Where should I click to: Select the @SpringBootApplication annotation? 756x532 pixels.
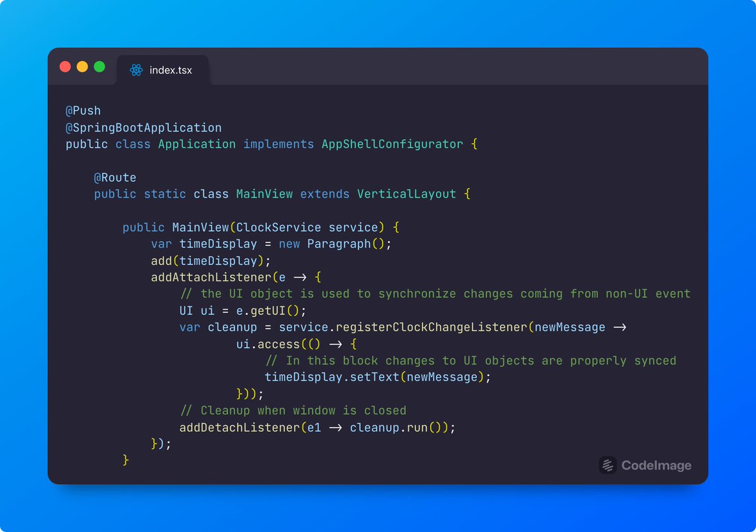coord(143,127)
